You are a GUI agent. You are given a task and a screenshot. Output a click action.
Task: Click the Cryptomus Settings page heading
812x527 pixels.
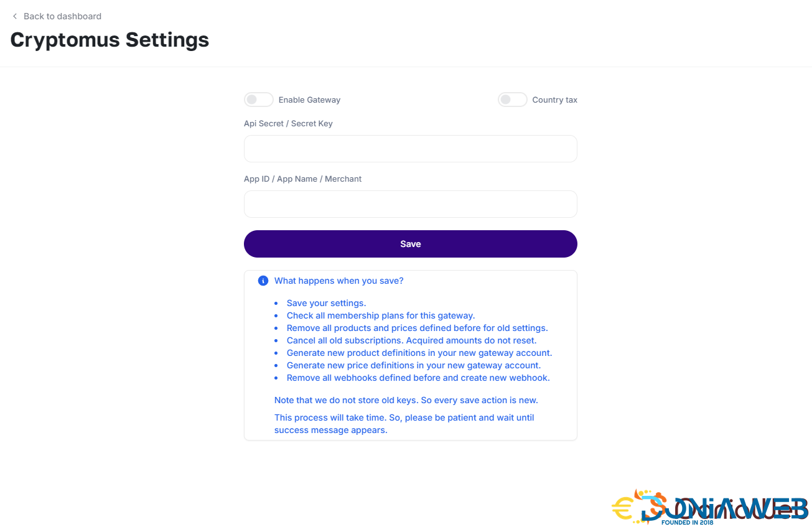[110, 40]
